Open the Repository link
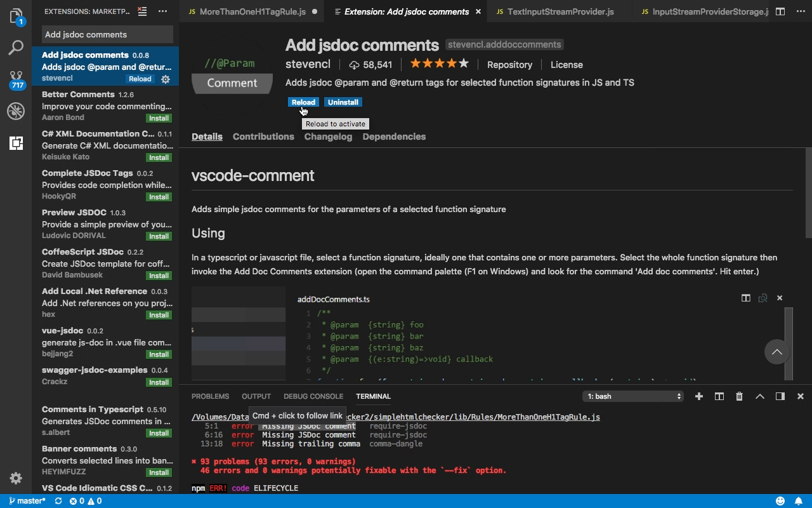Screen dimensions: 812x508 [509, 65]
